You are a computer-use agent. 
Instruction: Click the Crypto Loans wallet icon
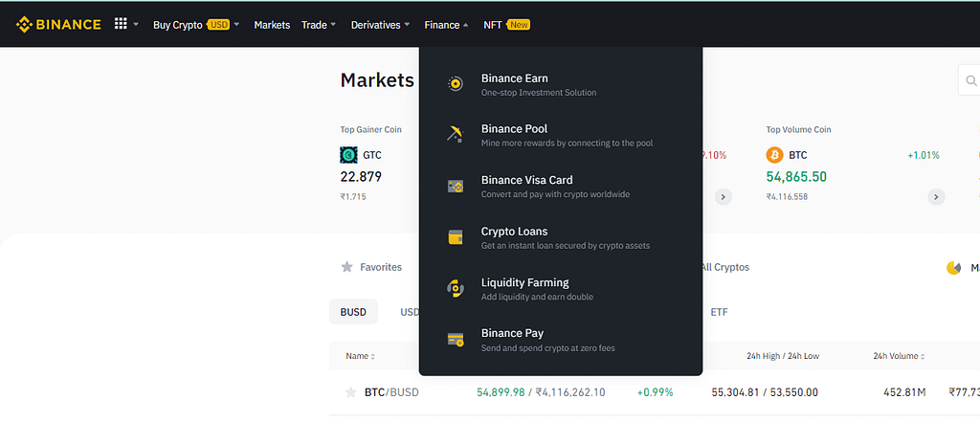tap(455, 237)
